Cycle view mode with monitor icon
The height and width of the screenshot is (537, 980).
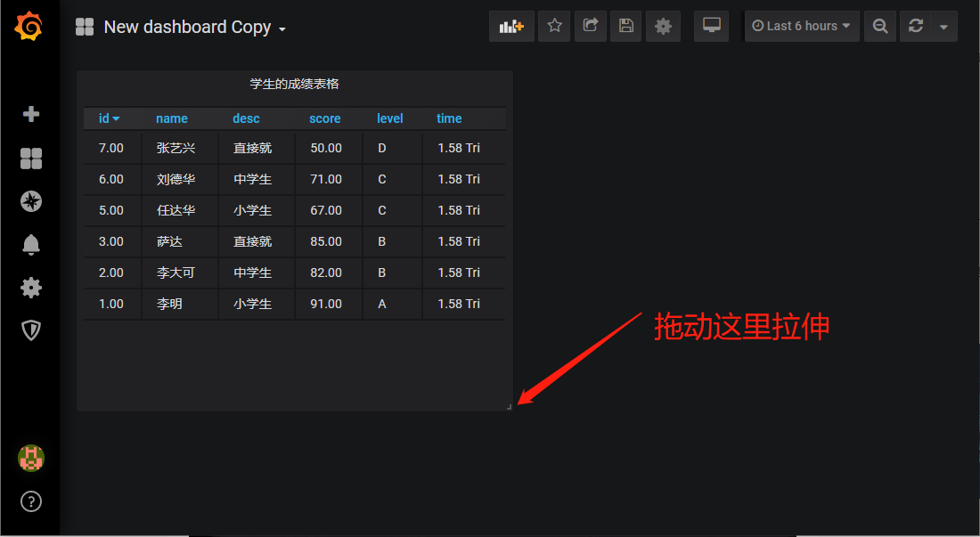711,26
